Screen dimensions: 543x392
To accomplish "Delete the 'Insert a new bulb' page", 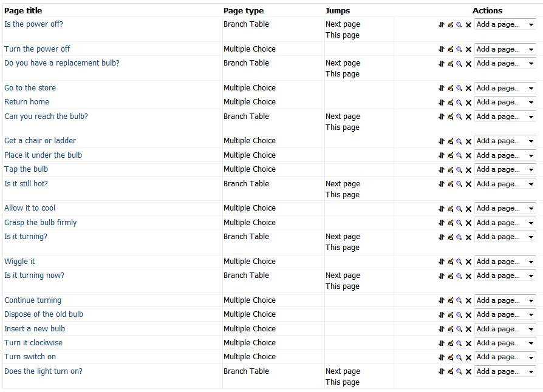I will click(468, 329).
